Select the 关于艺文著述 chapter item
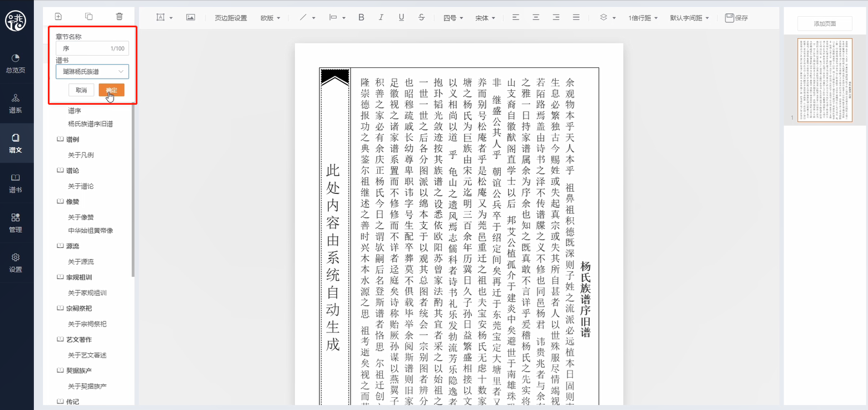The image size is (868, 410). click(87, 355)
